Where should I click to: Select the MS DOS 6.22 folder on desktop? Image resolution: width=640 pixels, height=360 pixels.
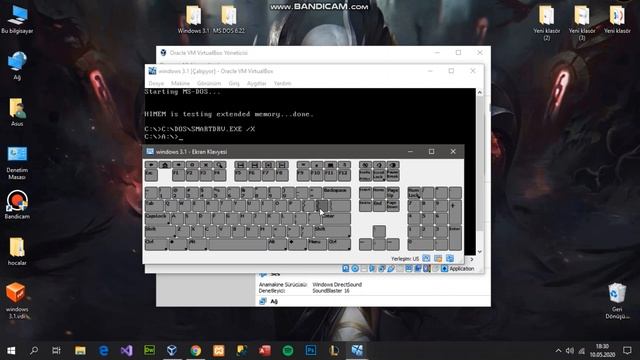229,20
